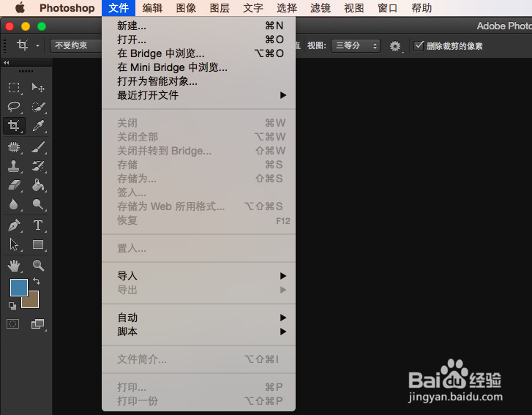Image resolution: width=532 pixels, height=415 pixels.
Task: Open the 三等分 view dropdown
Action: pyautogui.click(x=355, y=45)
